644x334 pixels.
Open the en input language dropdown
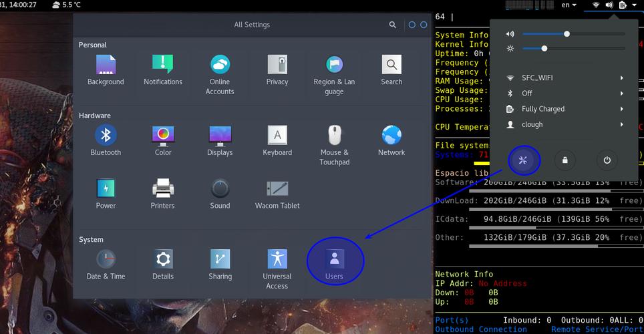pos(569,5)
